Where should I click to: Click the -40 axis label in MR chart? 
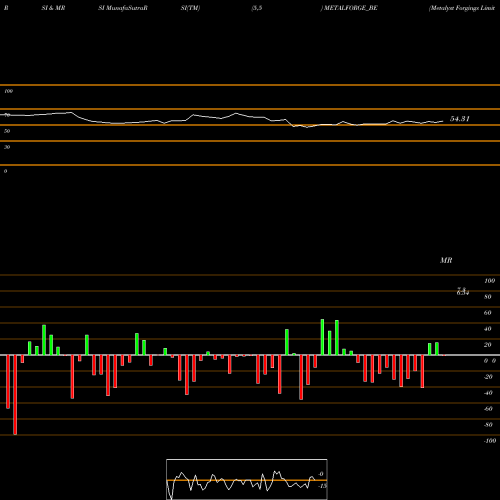click(x=488, y=393)
